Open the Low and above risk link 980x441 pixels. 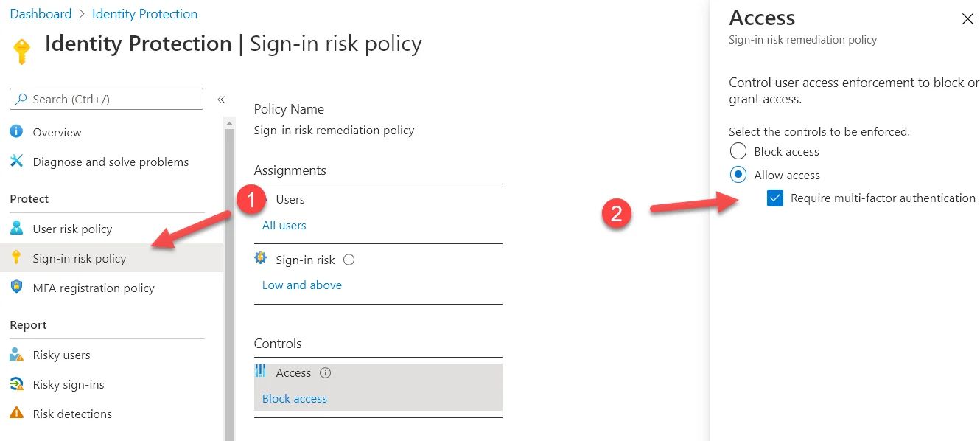[302, 285]
